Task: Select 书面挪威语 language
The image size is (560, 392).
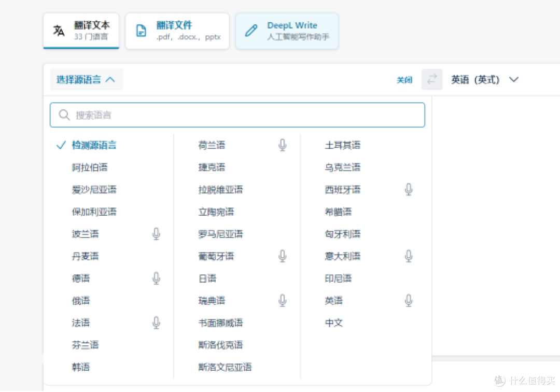Action: click(220, 323)
